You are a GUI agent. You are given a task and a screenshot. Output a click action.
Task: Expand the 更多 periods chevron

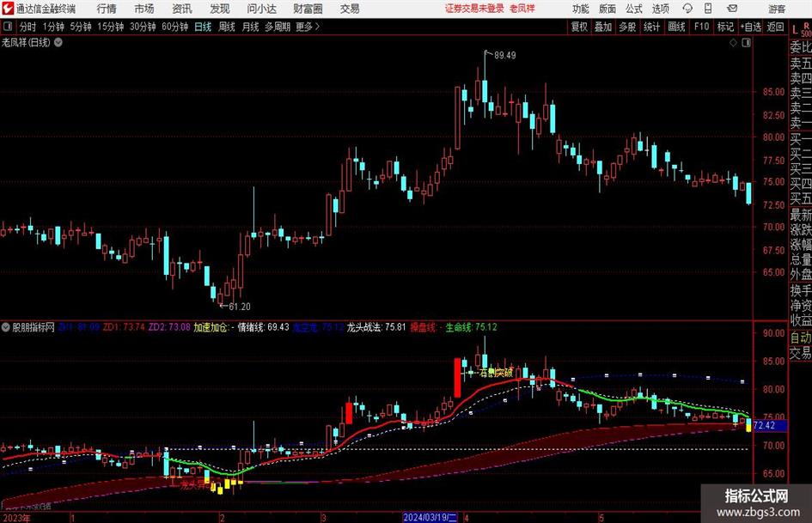(317, 27)
